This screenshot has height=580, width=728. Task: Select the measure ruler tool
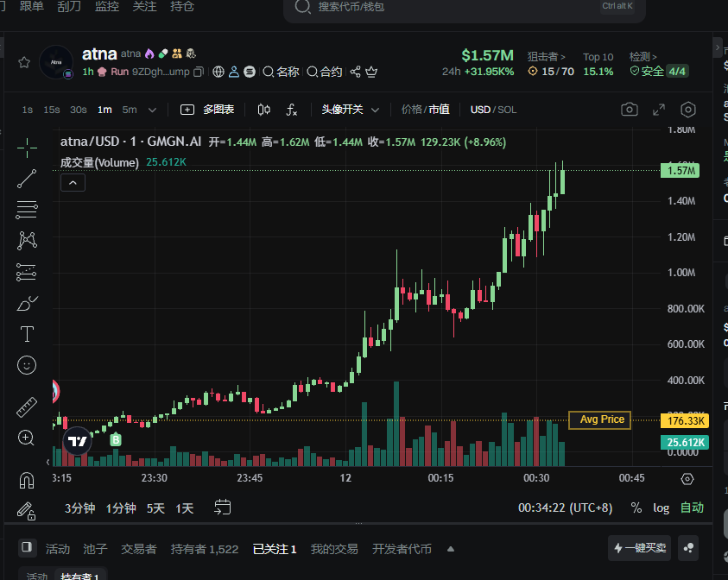27,407
